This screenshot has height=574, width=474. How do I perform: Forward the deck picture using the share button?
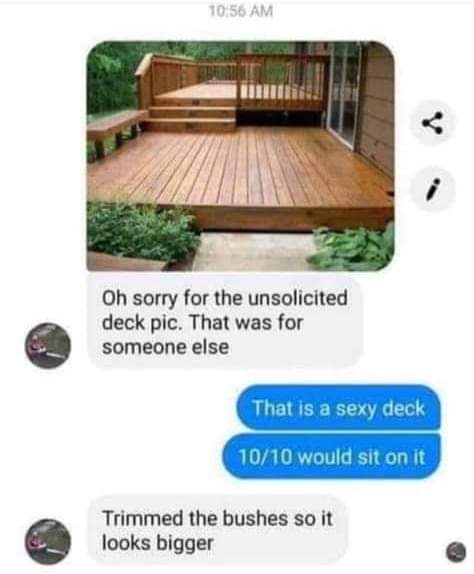(x=433, y=123)
